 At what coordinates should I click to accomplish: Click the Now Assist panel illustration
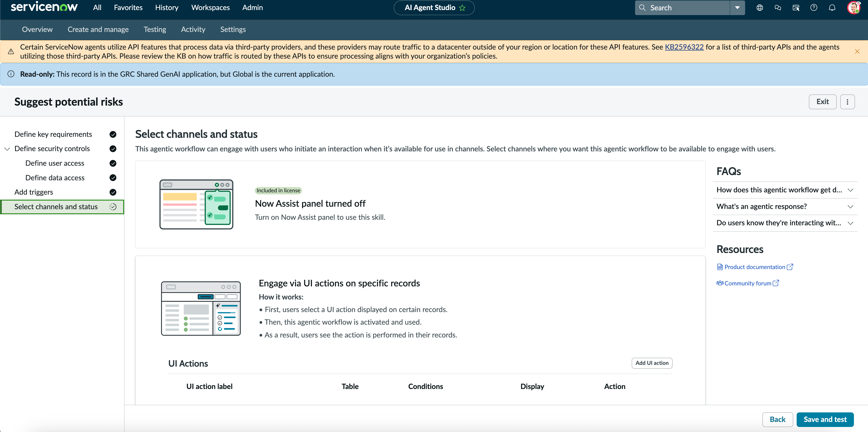(197, 204)
